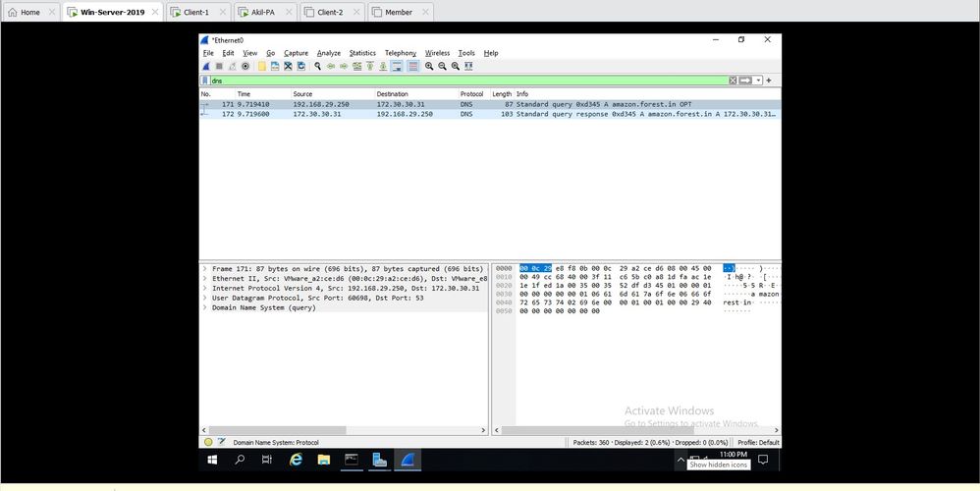
Task: Open Internet Explorer from taskbar
Action: coord(296,460)
